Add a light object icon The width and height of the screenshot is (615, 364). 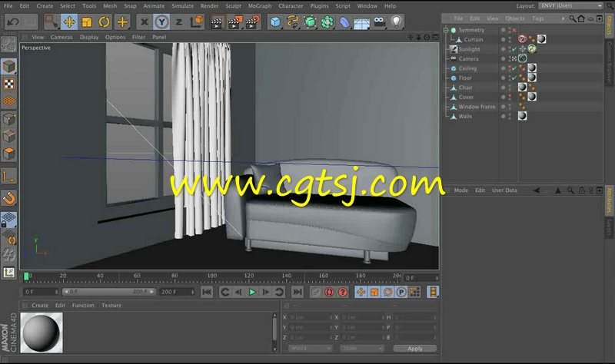tap(397, 22)
